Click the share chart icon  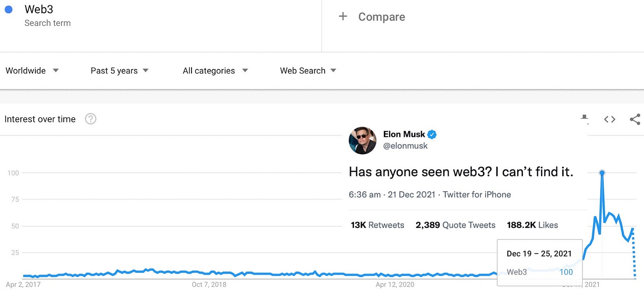[x=635, y=119]
